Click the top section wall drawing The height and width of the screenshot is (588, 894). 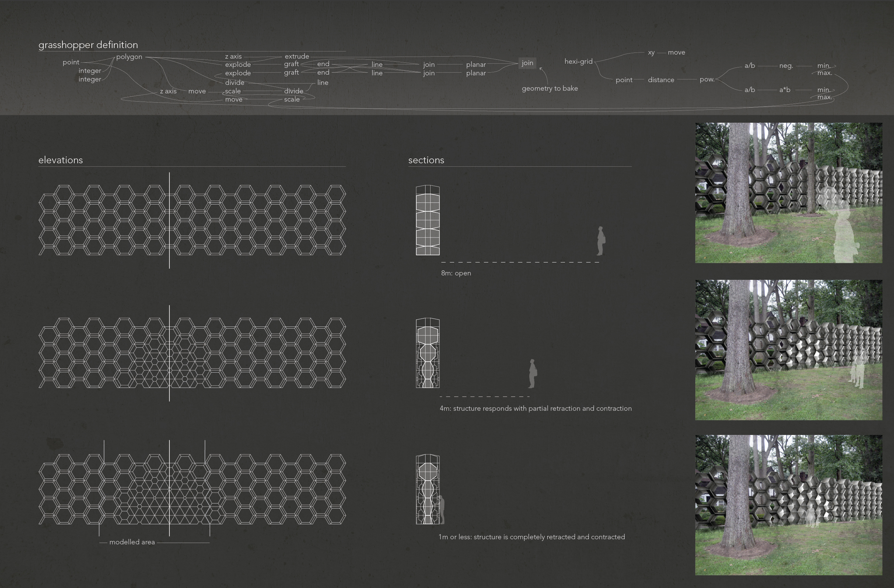(x=428, y=220)
